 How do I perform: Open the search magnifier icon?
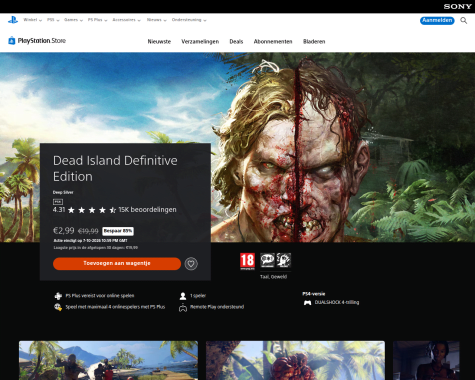(x=463, y=20)
